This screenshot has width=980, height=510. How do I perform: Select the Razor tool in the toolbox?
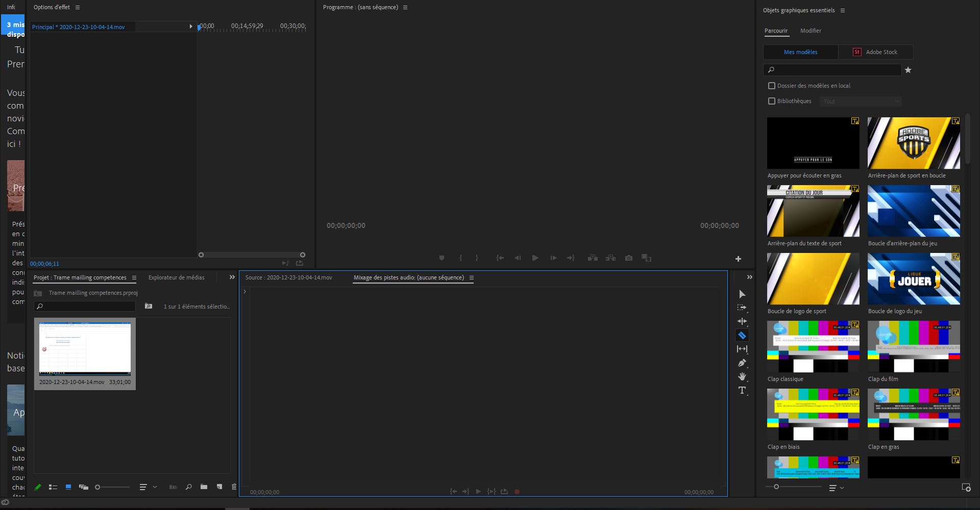742,335
